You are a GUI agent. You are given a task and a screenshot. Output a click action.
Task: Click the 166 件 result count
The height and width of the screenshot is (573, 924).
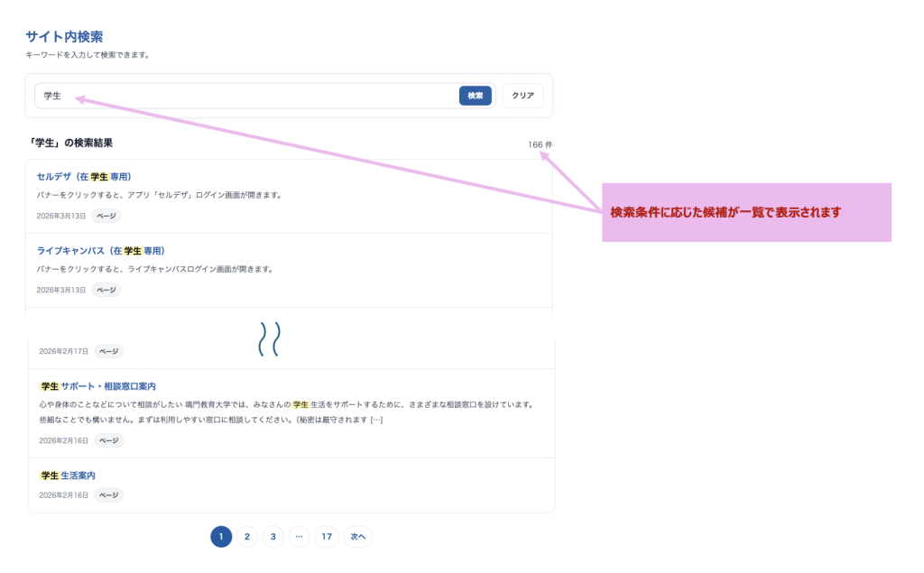click(541, 144)
